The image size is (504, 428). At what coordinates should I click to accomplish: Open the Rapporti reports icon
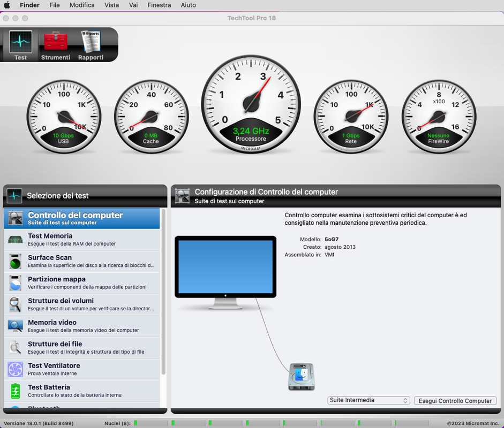91,42
